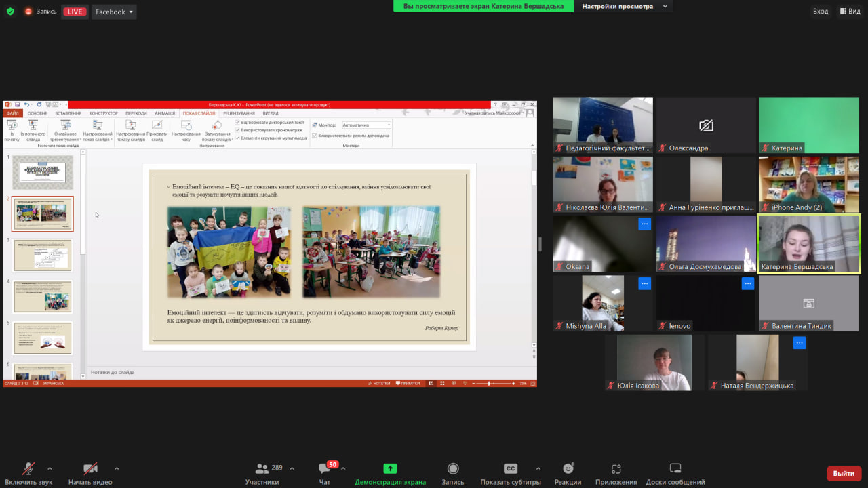Unmute microphone with Включить звук
Viewport: 868px width, 488px height.
point(28,469)
